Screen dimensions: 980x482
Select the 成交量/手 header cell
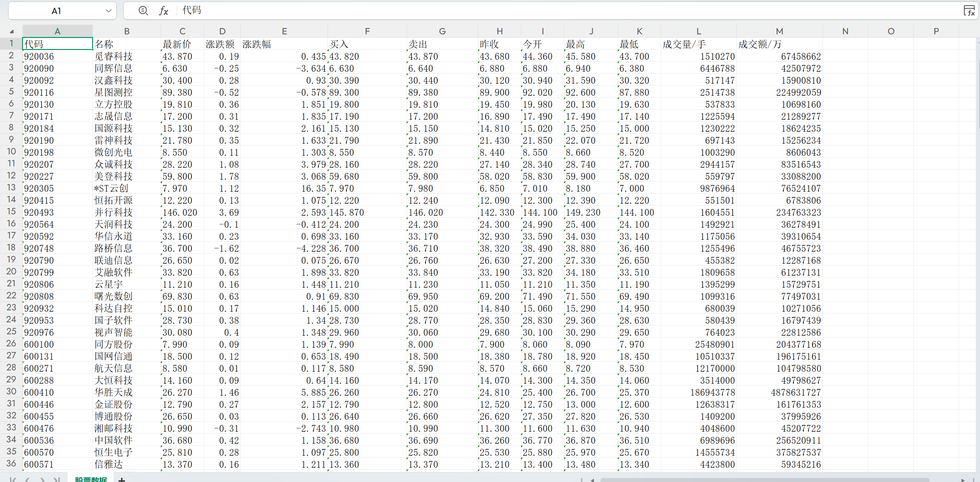pos(684,44)
